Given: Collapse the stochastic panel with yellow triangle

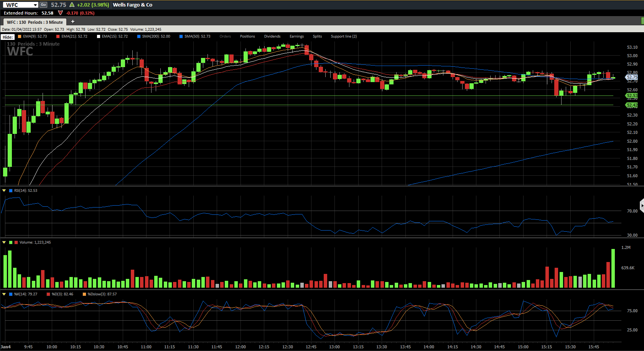Looking at the screenshot, I should pos(4,294).
